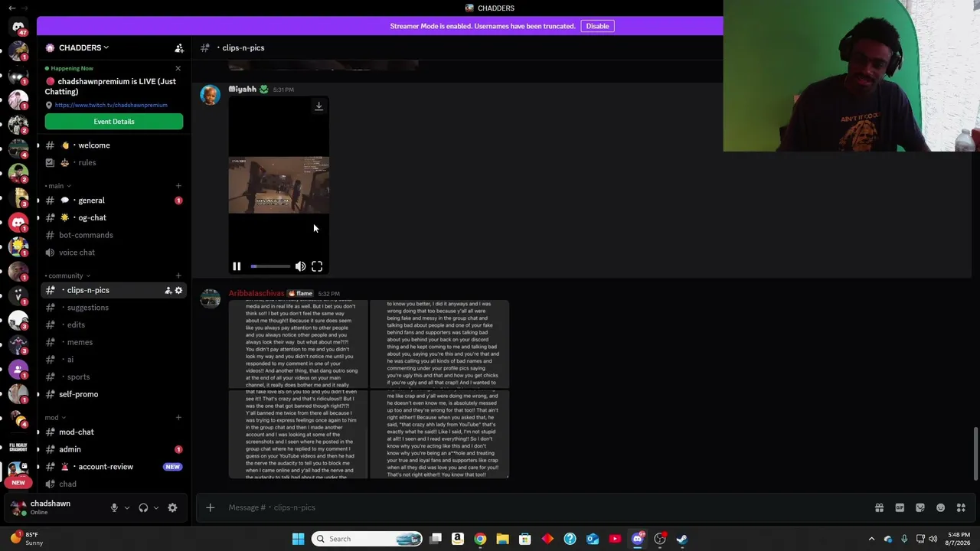Click the Windows taskbar Search box
This screenshot has width=980, height=551.
[367, 539]
